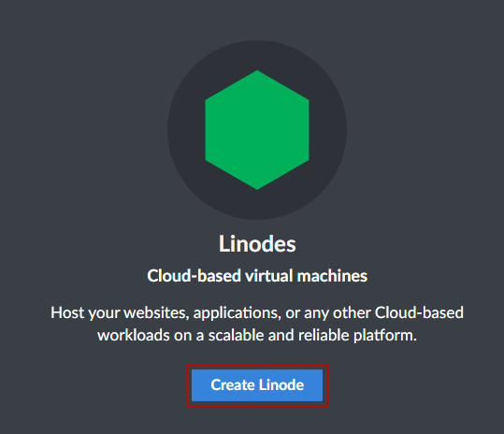
Task: Click the 'Host your websites' description line
Action: 257,312
